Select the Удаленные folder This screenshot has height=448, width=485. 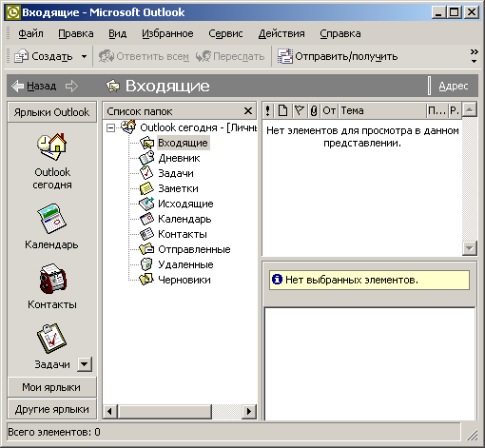point(185,264)
